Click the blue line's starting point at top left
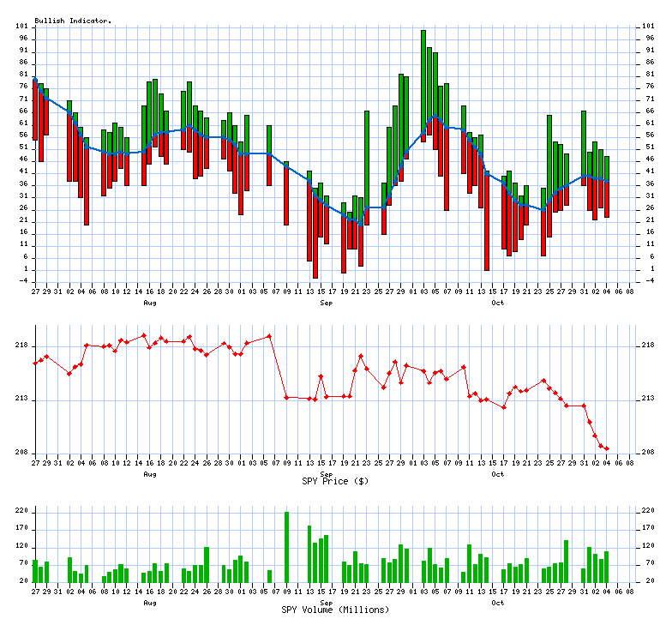This screenshot has width=672, height=625. 35,81
